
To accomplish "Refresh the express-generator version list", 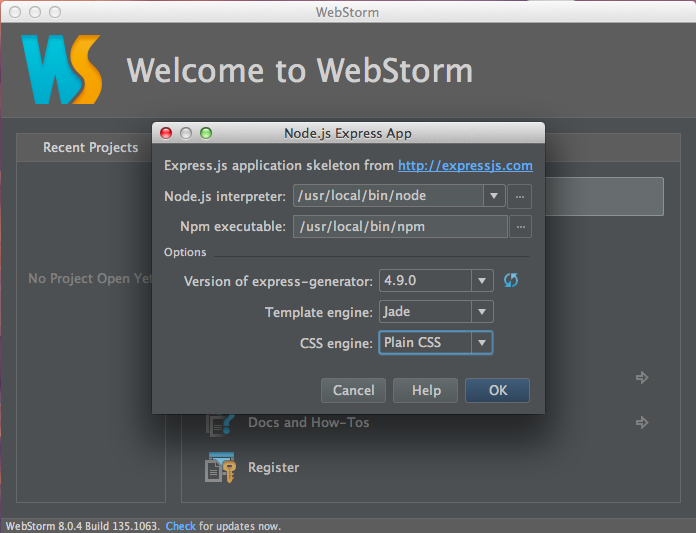I will 511,280.
